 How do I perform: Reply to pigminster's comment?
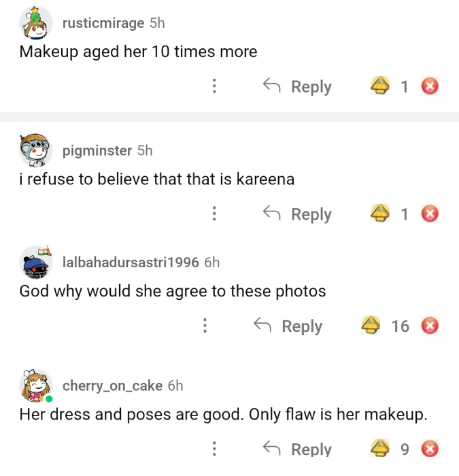[x=298, y=214]
